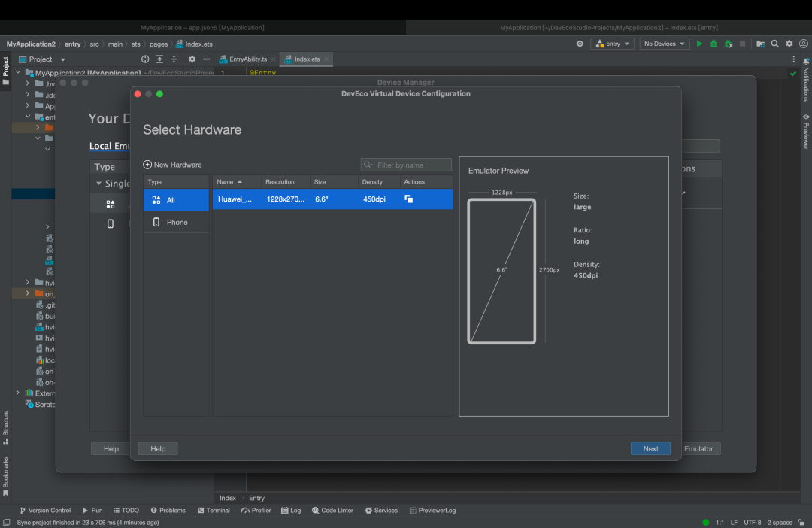Click the clone hardware icon in Actions column
The image size is (812, 528).
coord(409,199)
